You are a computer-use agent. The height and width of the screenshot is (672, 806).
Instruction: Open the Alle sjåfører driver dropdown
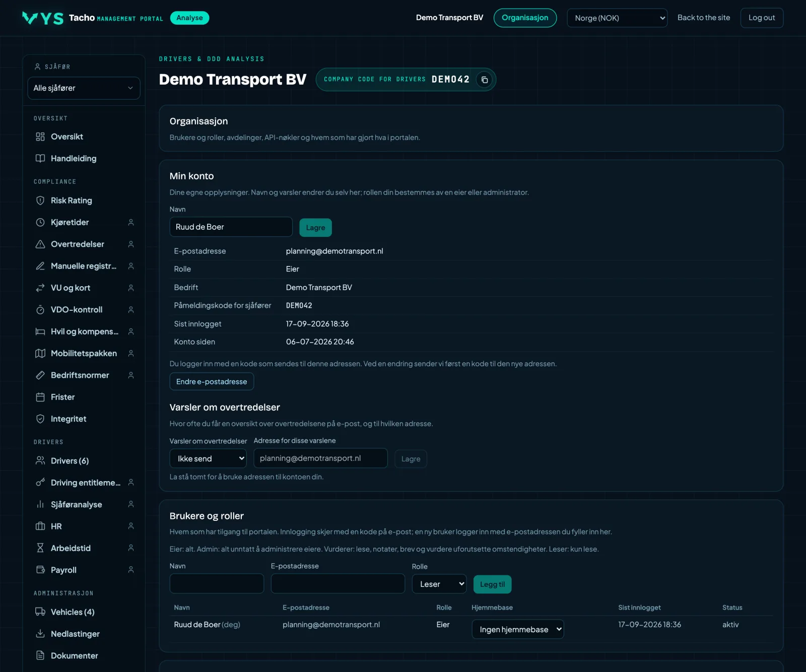coord(84,88)
